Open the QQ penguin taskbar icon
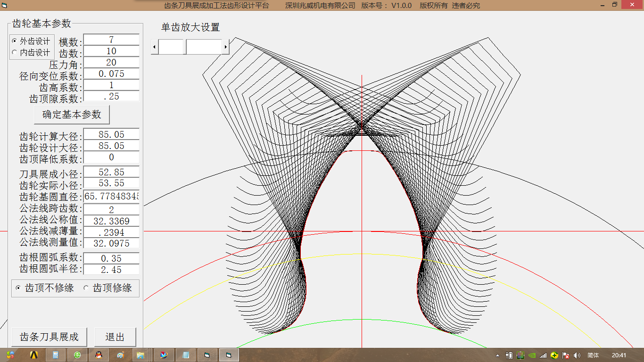 [x=99, y=355]
